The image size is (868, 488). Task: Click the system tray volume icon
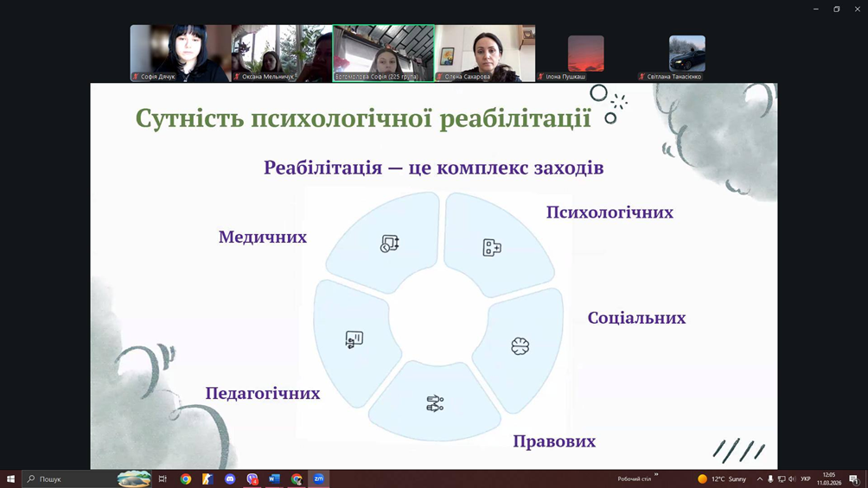tap(792, 479)
